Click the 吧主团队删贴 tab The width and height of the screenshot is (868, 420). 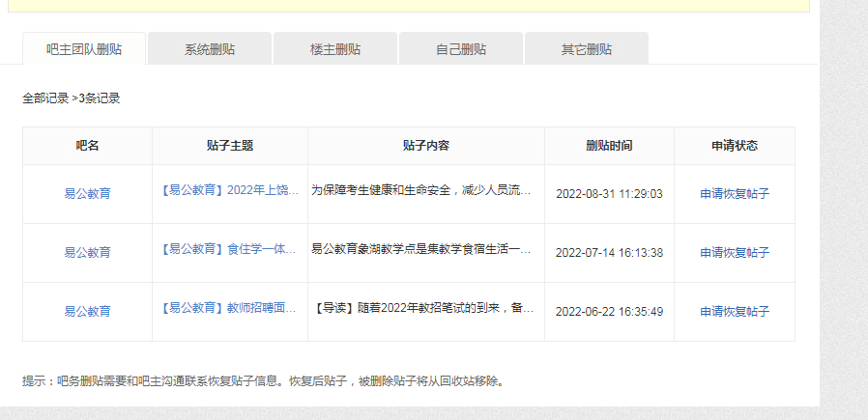click(84, 49)
